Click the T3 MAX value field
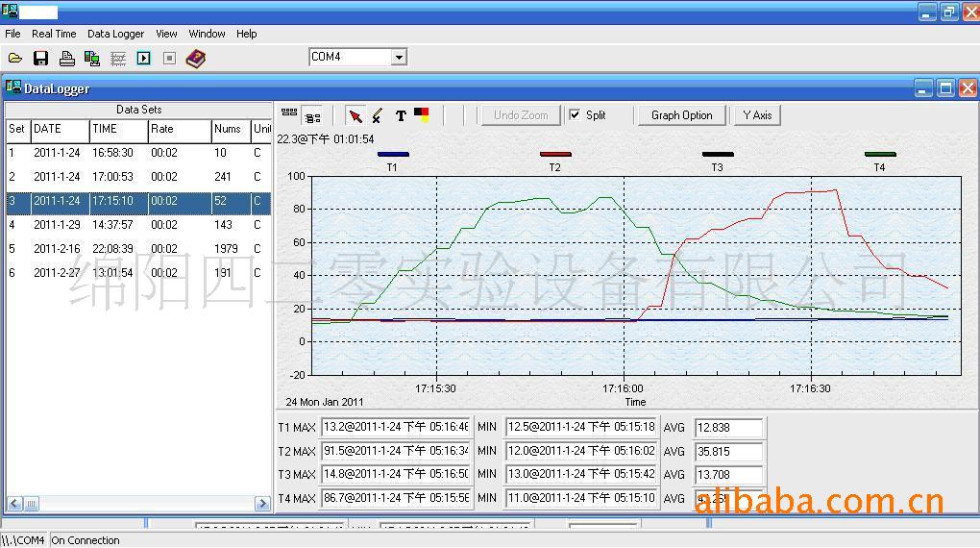This screenshot has width=980, height=548. click(396, 475)
